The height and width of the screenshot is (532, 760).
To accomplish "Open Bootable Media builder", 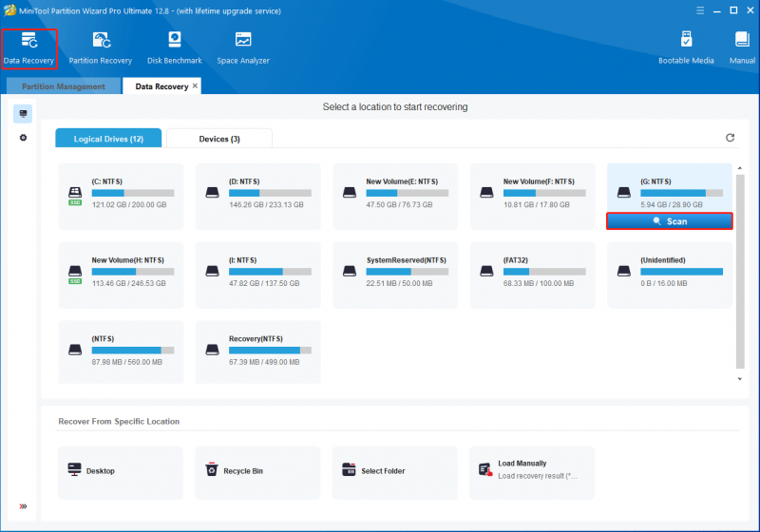I will (686, 48).
